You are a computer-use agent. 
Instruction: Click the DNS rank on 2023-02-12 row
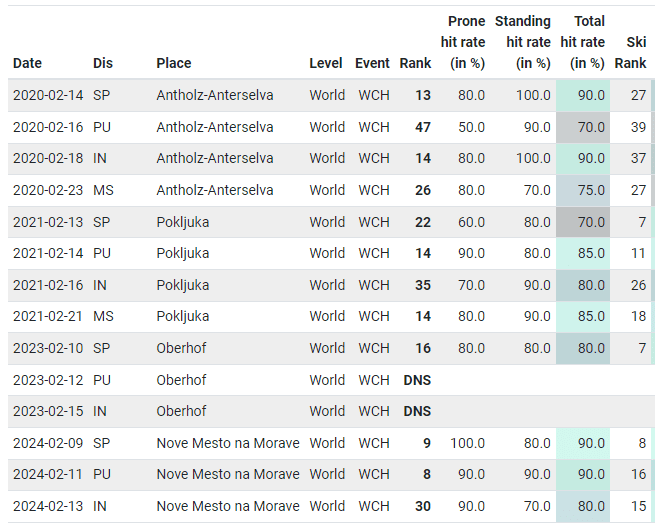click(x=417, y=380)
